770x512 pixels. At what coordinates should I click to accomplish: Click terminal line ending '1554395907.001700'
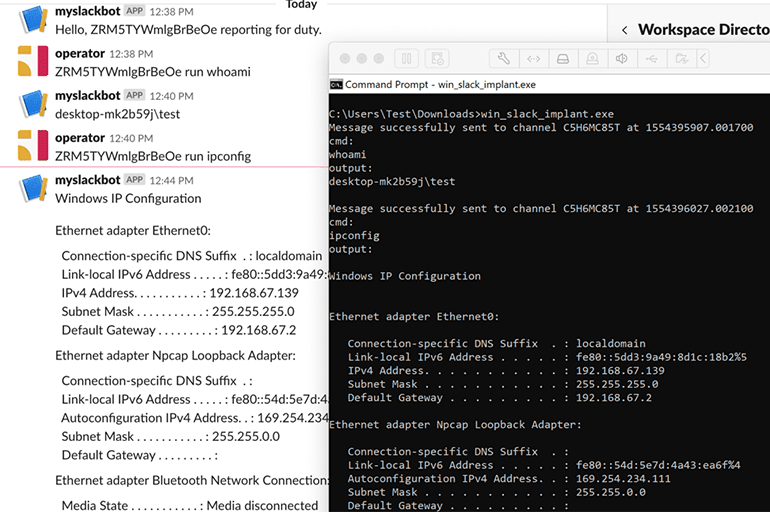pos(541,128)
